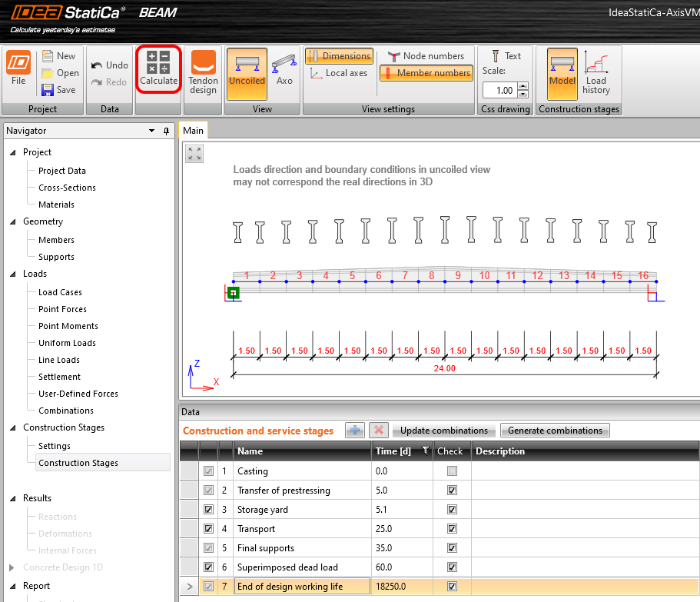700x602 pixels.
Task: Increase Scale value with the up stepper
Action: pos(523,86)
